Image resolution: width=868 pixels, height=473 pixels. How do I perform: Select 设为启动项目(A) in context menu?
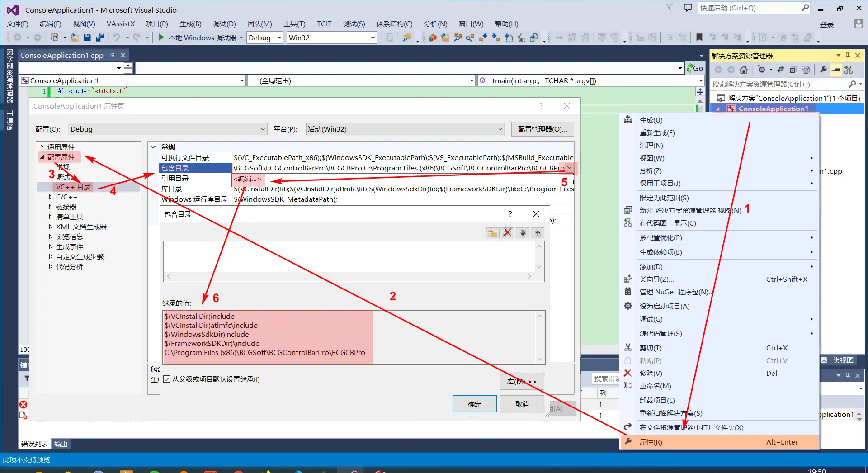pos(719,306)
